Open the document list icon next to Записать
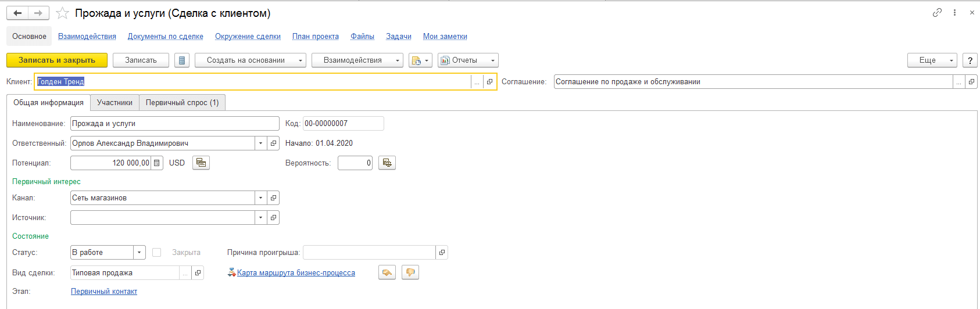 point(182,60)
